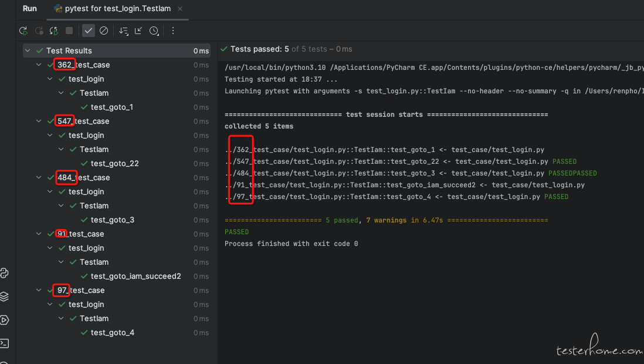This screenshot has height=364, width=644.
Task: Toggle auto-test rerun icon
Action: coord(54,31)
